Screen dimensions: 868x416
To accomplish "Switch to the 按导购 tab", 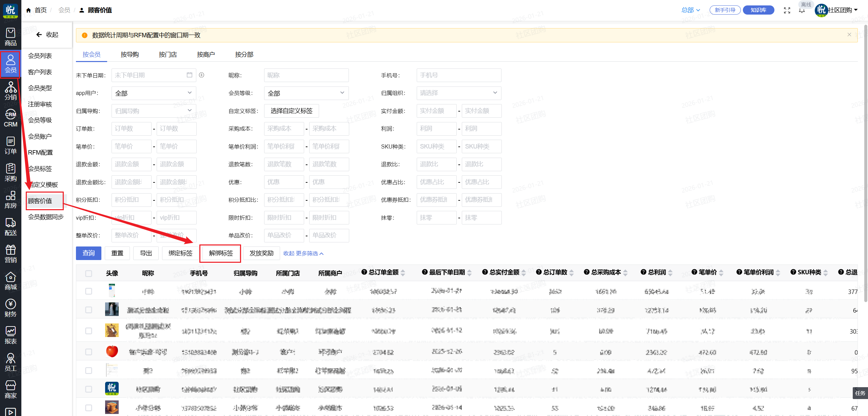I will (130, 55).
